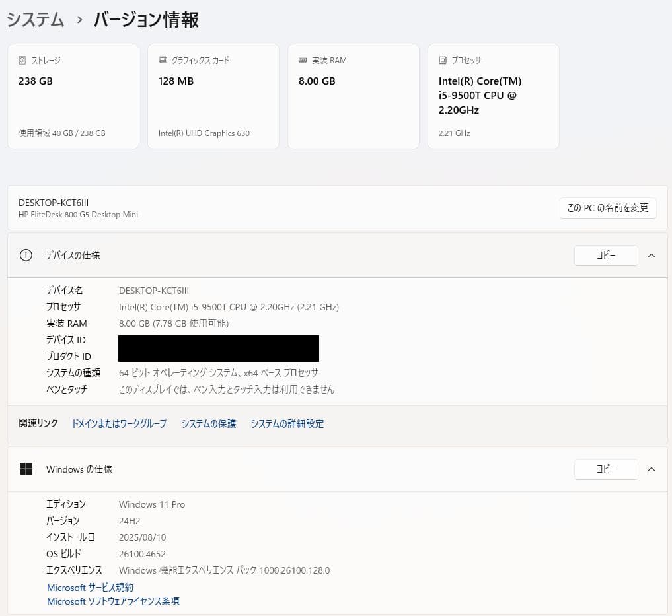
Task: Collapse the Windows の仕様 section
Action: tap(652, 469)
